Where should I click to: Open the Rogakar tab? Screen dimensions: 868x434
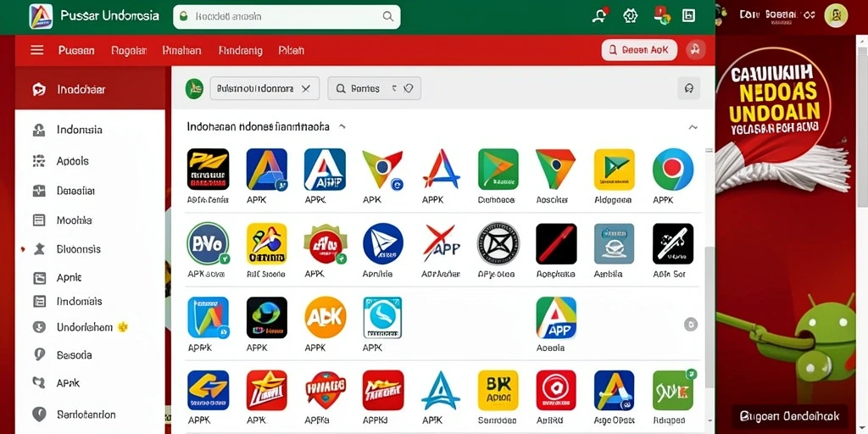pos(129,50)
